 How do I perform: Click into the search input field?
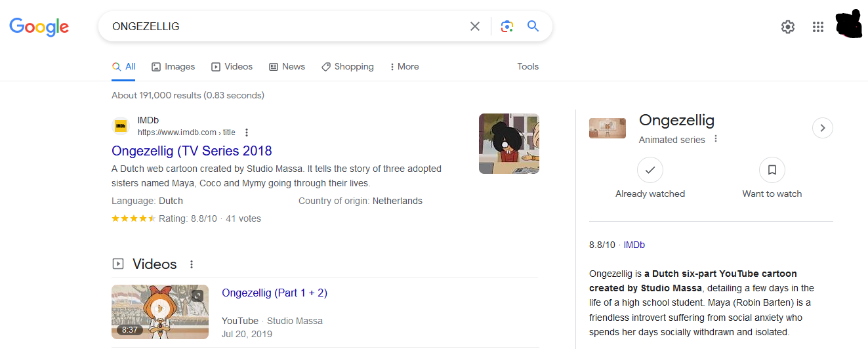point(282,27)
